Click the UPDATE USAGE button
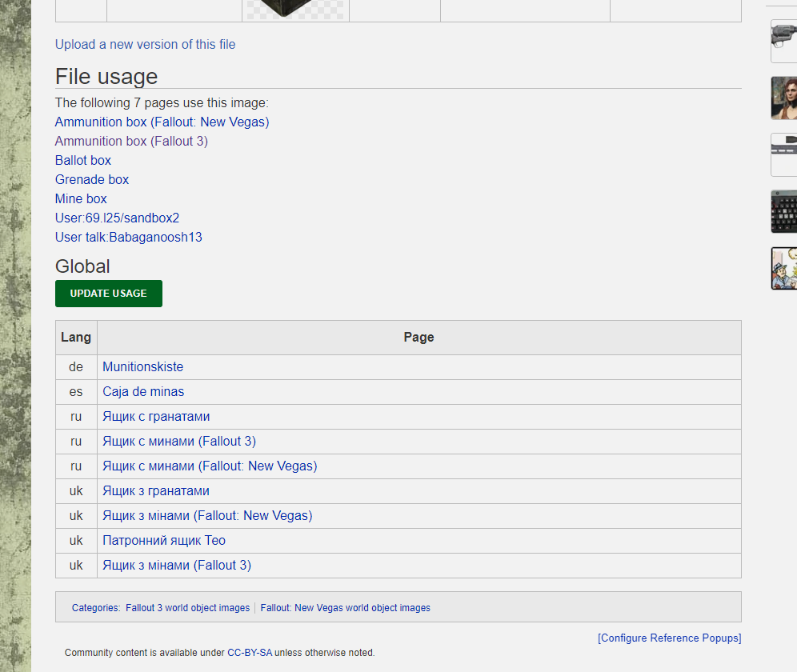Screen dimensions: 797x672 (109, 294)
